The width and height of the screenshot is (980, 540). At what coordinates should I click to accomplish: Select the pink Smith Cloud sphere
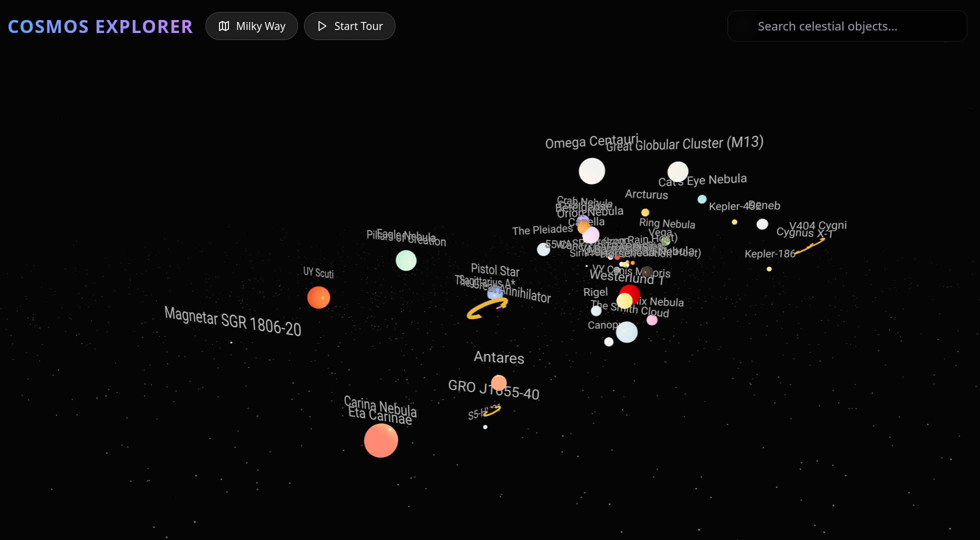[x=652, y=320]
